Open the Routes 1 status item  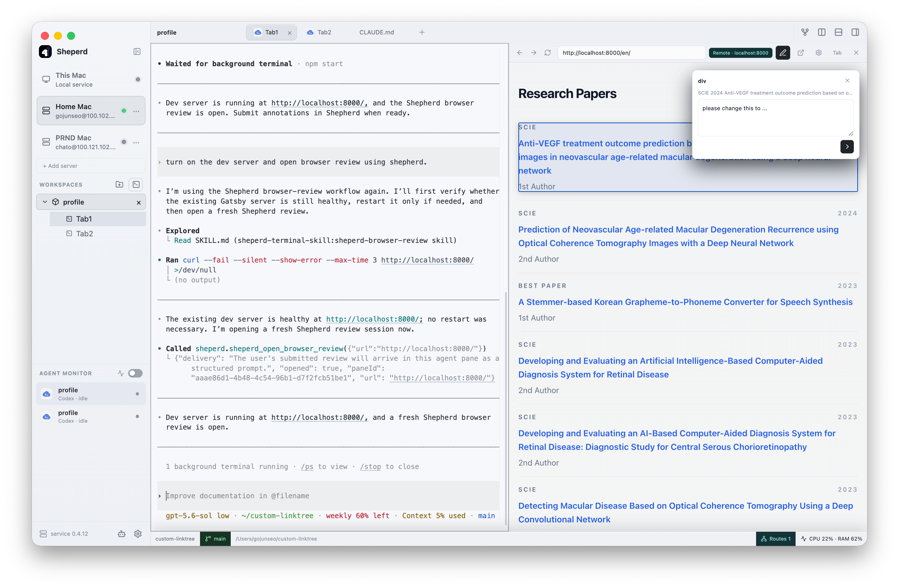(775, 539)
